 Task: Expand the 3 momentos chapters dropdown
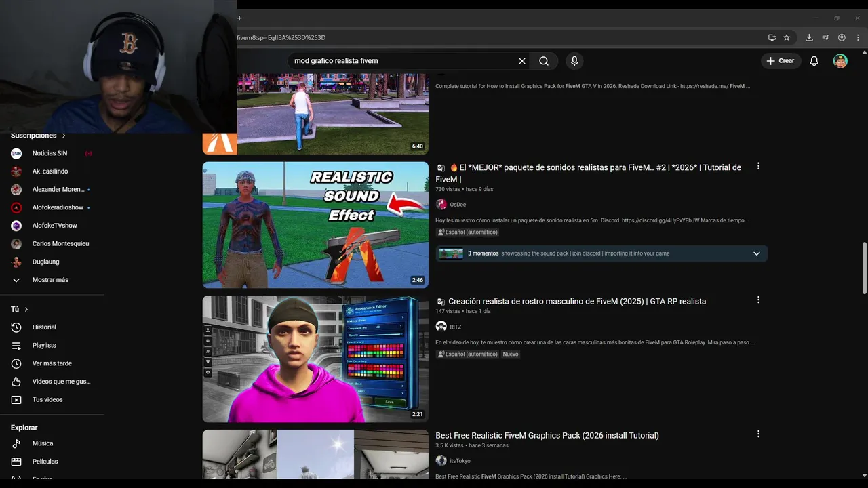757,253
